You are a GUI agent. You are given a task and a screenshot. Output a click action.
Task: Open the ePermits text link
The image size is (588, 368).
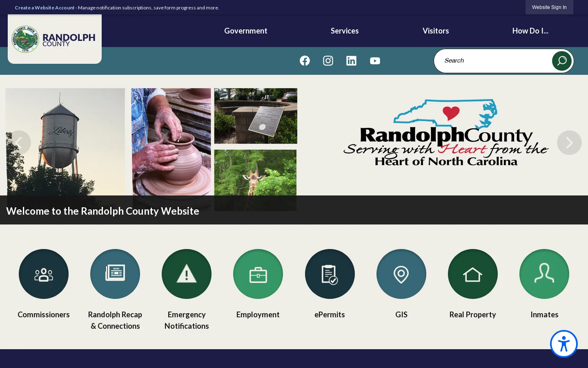(330, 314)
